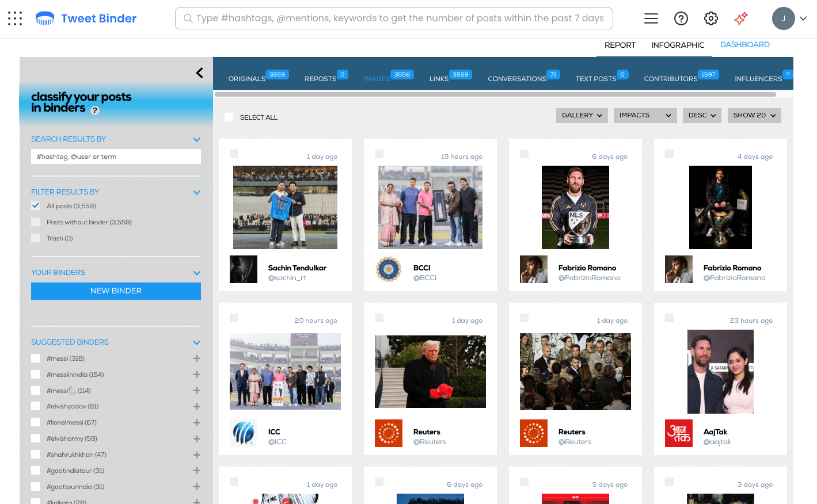Enable the Posts without binder filter
This screenshot has height=504, width=817.
tap(35, 222)
